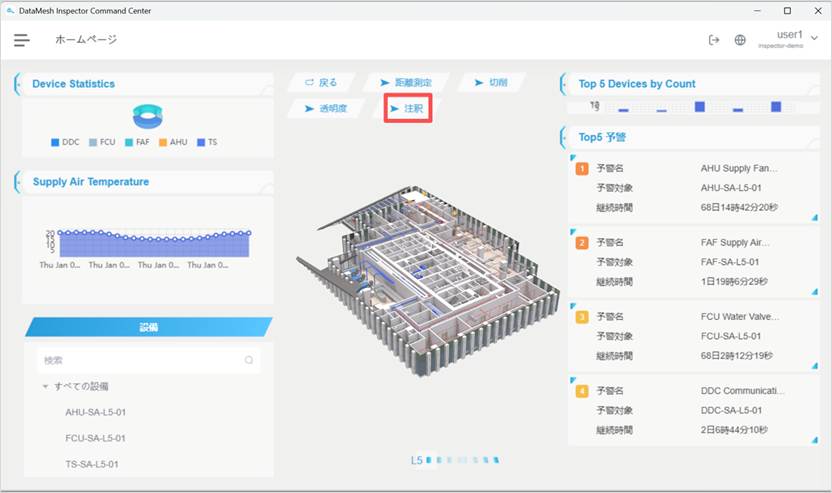Toggle FAF legend entry visibility
This screenshot has height=493, width=832.
pos(142,142)
